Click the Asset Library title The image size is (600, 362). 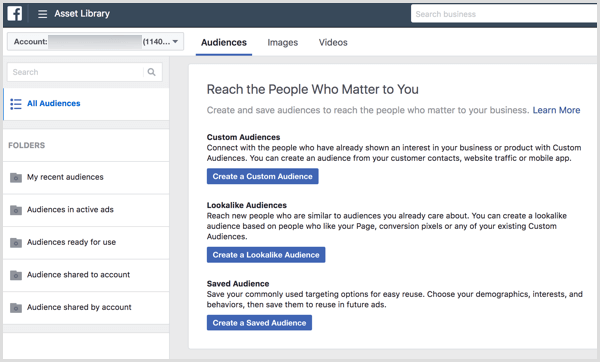[82, 14]
